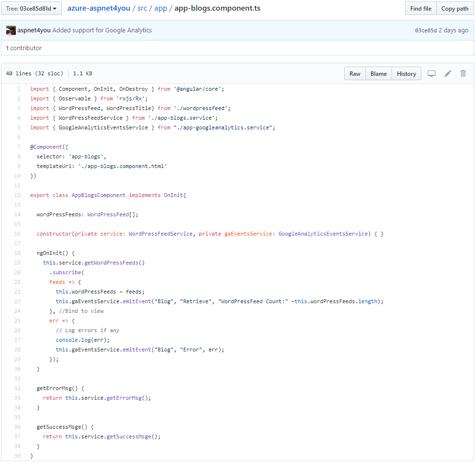Click the Find file button
The height and width of the screenshot is (463, 476).
[x=421, y=9]
